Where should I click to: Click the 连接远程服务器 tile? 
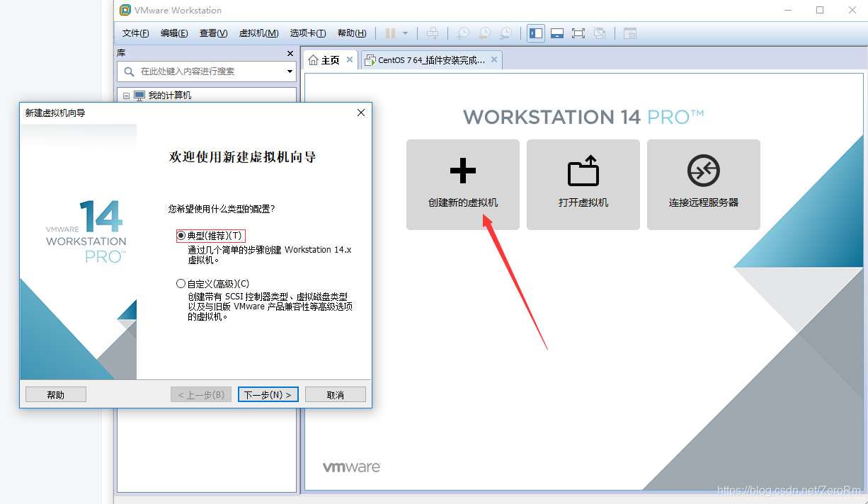pos(704,185)
